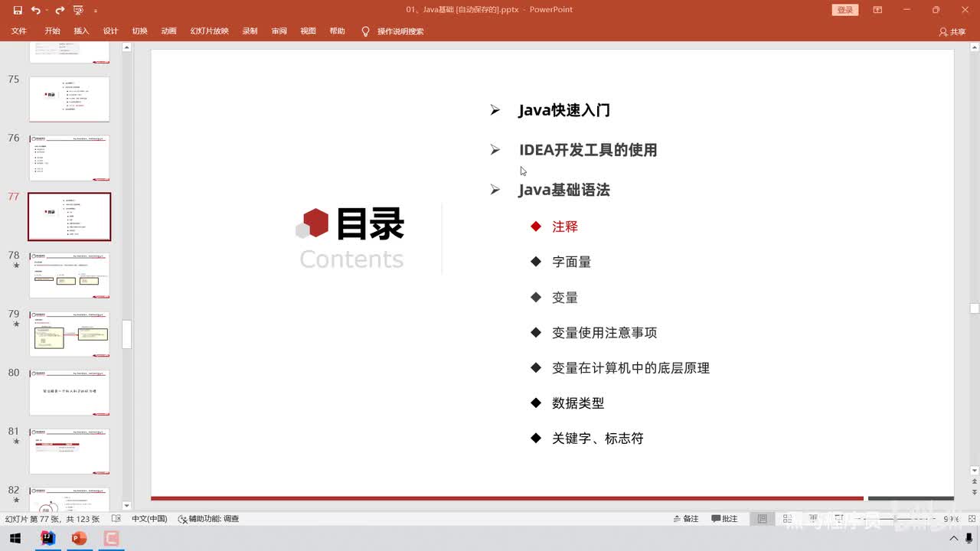Click the 变量在计算机中的底层原理 bullet item
The height and width of the screenshot is (551, 980).
point(631,367)
